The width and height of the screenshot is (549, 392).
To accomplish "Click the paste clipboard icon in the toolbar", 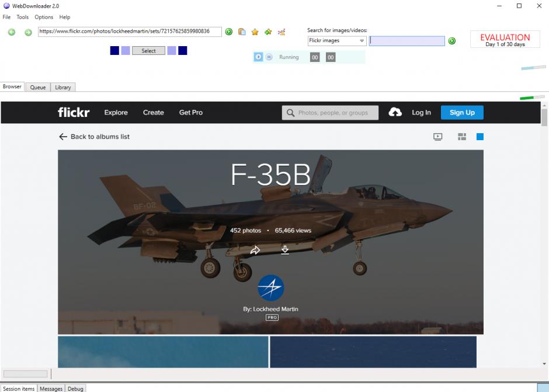I will tap(242, 32).
